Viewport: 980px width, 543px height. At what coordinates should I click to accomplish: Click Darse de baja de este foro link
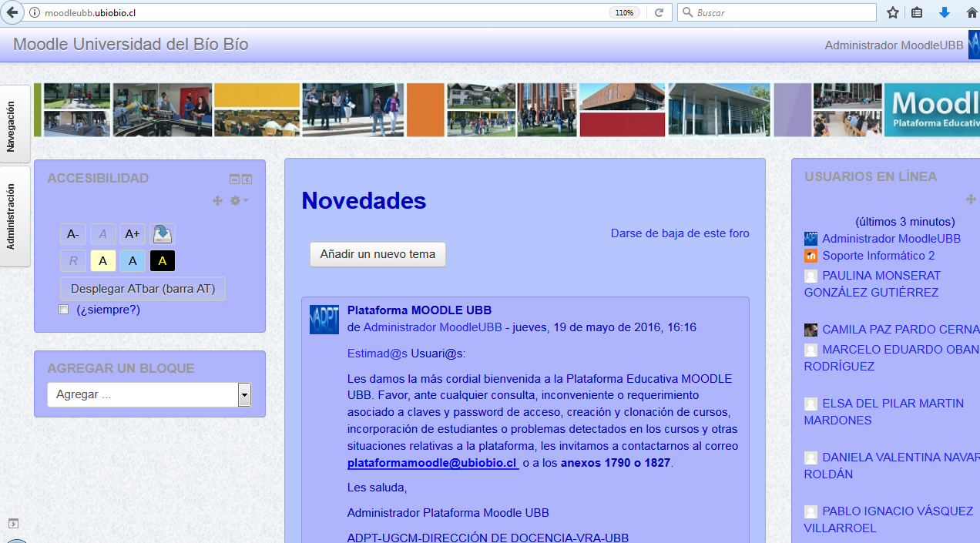click(x=680, y=233)
